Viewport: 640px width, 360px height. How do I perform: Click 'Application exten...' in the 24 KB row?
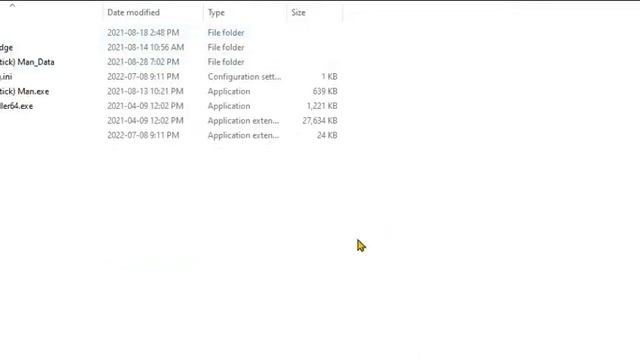244,136
